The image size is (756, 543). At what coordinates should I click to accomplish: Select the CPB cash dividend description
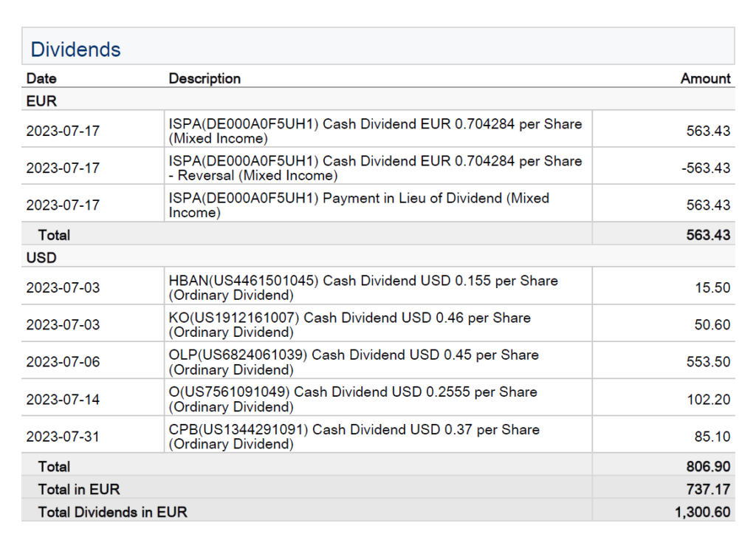point(354,437)
